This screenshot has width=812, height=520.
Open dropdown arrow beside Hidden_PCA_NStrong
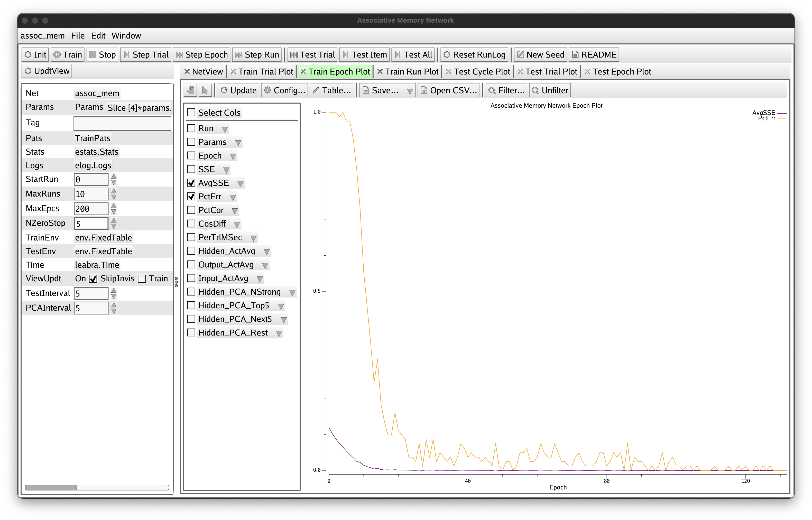pyautogui.click(x=292, y=292)
